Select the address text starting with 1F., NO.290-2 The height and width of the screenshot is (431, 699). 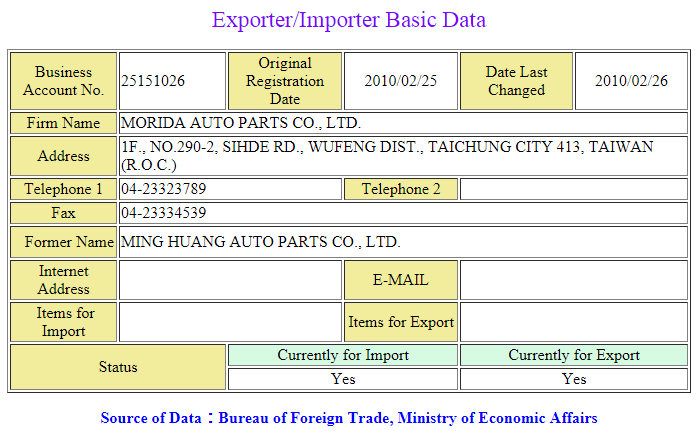point(387,156)
